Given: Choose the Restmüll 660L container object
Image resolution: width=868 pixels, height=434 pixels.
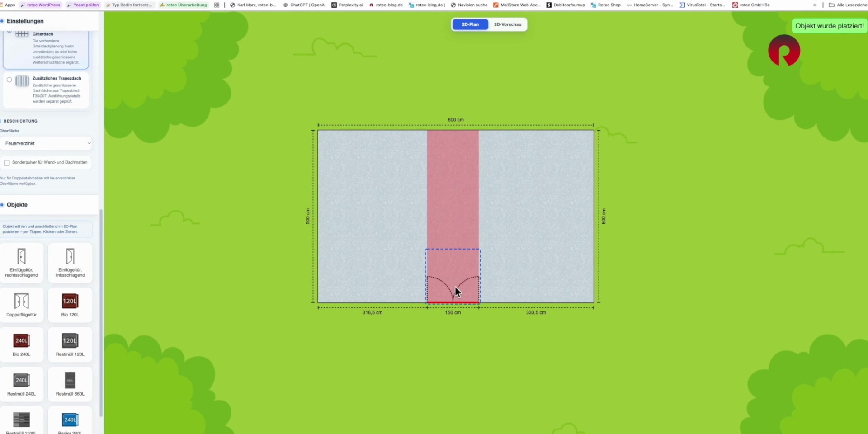Looking at the screenshot, I should click(70, 384).
